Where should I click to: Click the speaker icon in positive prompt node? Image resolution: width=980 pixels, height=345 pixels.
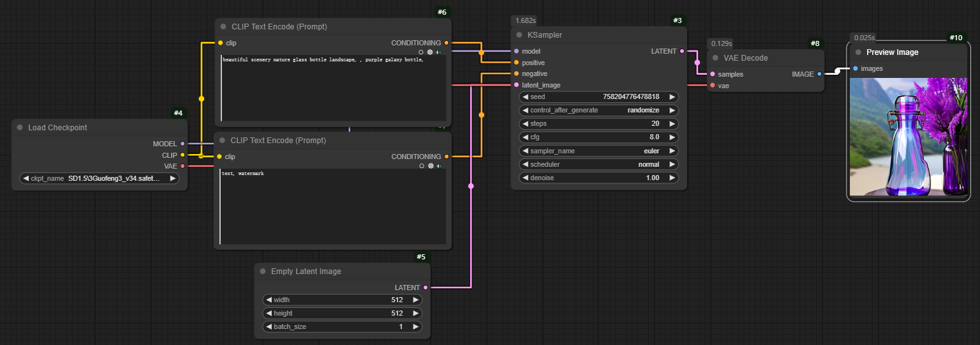coord(439,52)
